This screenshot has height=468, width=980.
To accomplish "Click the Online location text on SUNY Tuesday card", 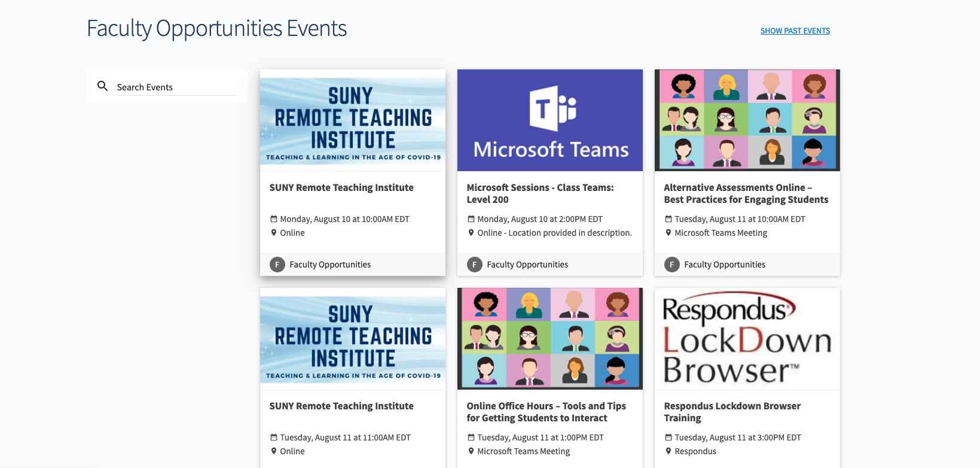I will (292, 451).
